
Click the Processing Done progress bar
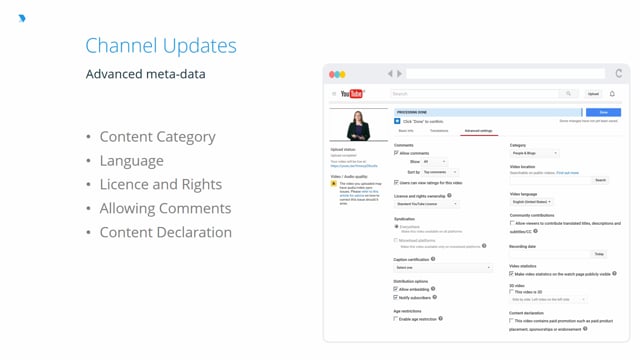[488, 112]
